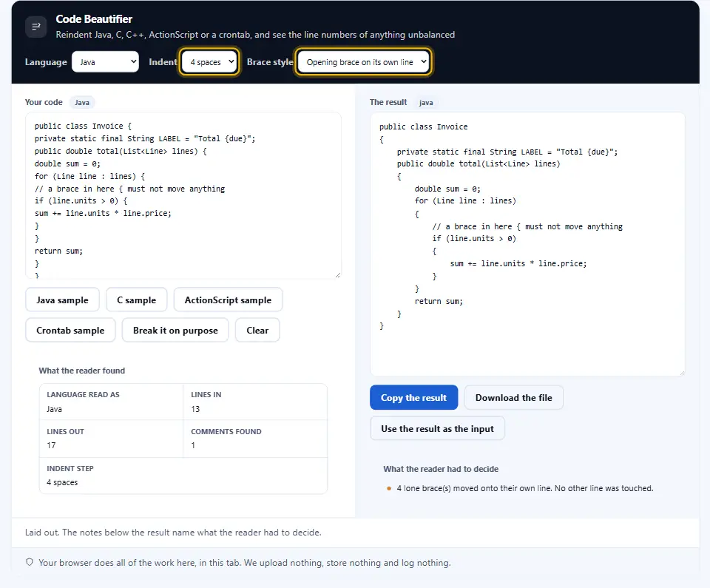Viewport: 710px width, 588px height.
Task: Click the result comment line '// a brace in here'
Action: tap(527, 226)
